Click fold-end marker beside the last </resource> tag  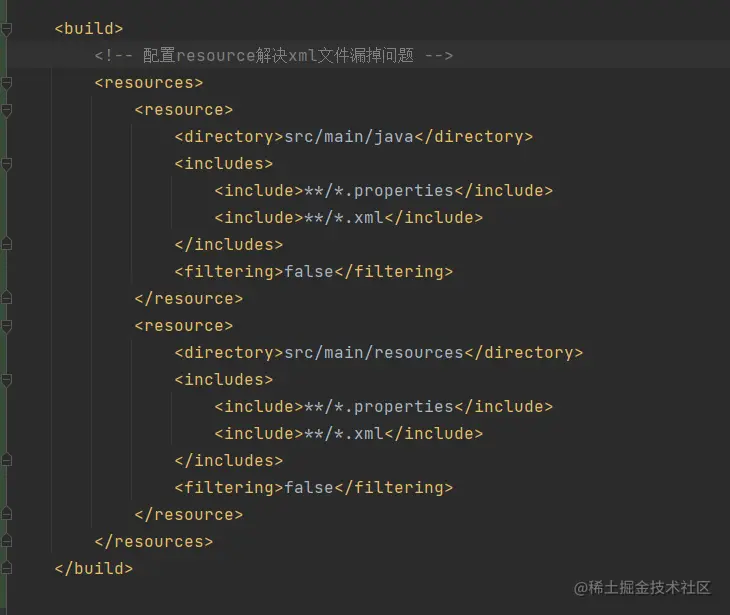(x=7, y=514)
